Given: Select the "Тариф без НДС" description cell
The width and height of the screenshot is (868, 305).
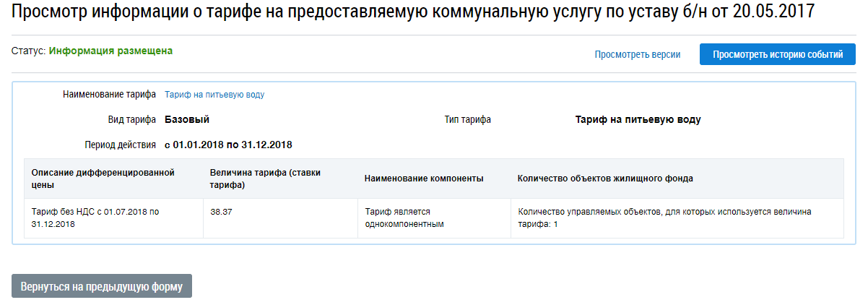Looking at the screenshot, I should (95, 218).
